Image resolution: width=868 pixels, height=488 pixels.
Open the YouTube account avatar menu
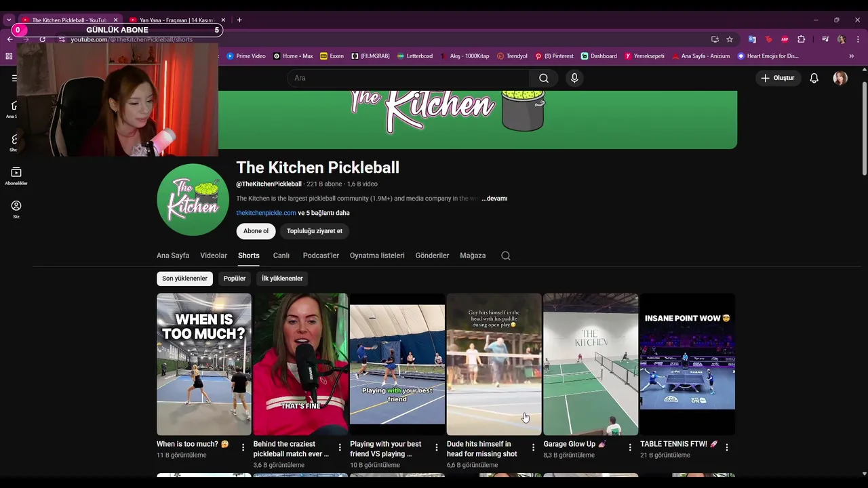tap(840, 78)
